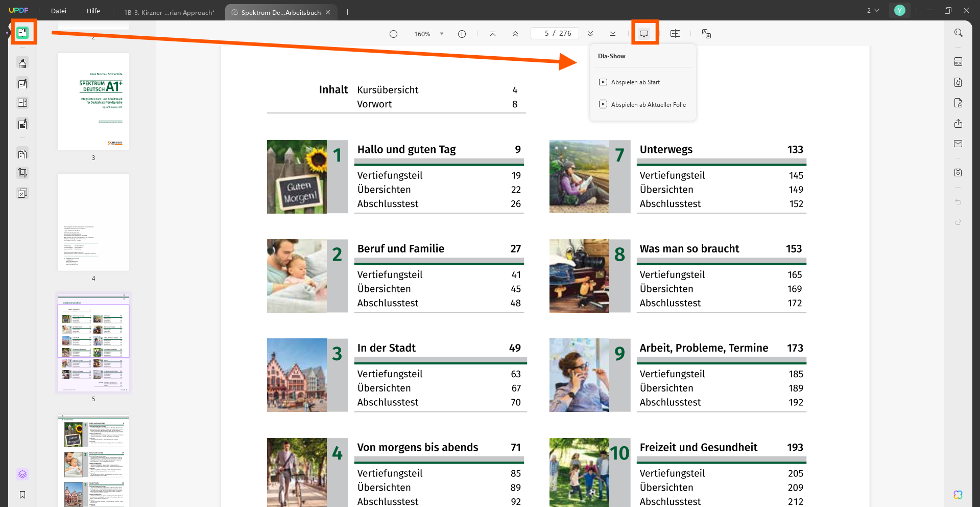Click the Search magnifier icon

[x=959, y=33]
